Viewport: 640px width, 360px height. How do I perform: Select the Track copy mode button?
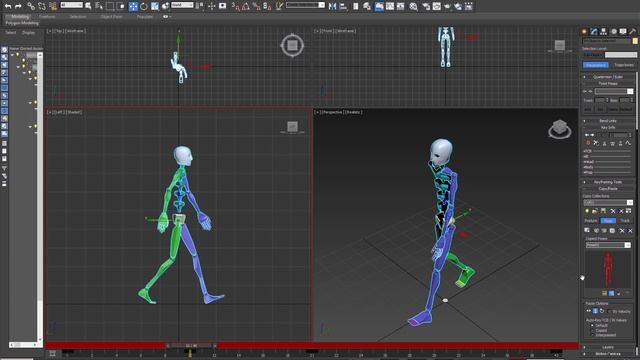point(624,221)
